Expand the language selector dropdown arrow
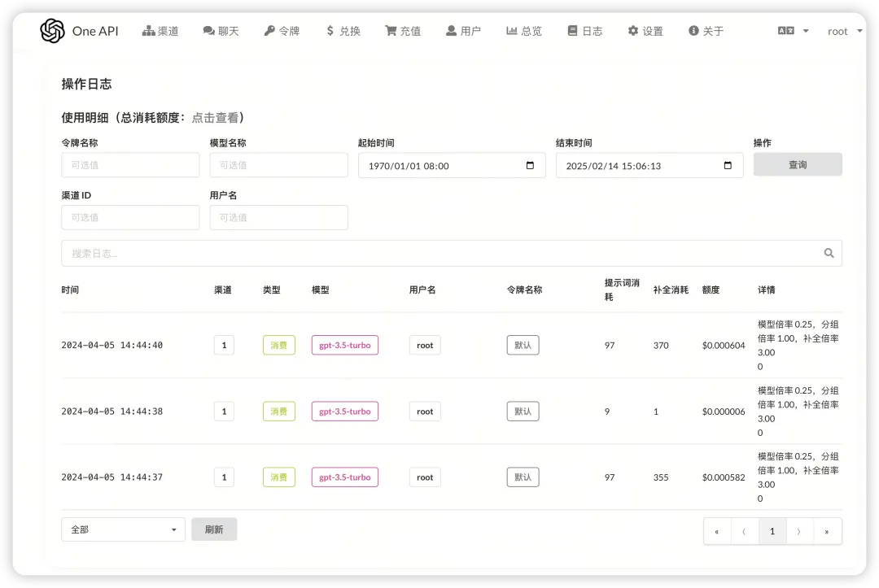Screen dimensions: 879x588 pos(806,31)
